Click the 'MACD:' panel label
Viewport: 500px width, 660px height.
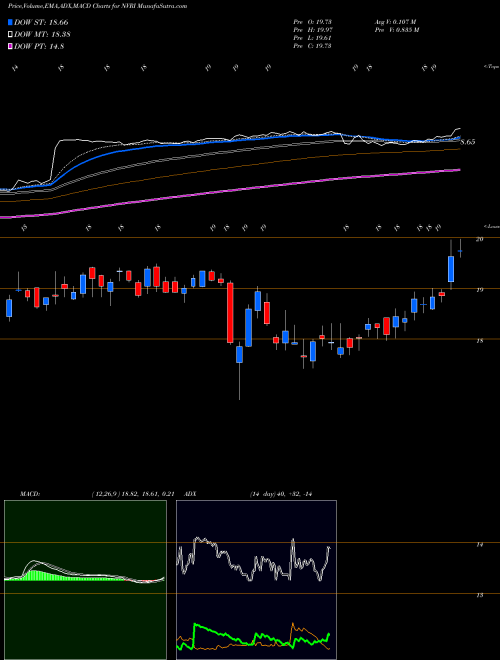click(x=30, y=494)
